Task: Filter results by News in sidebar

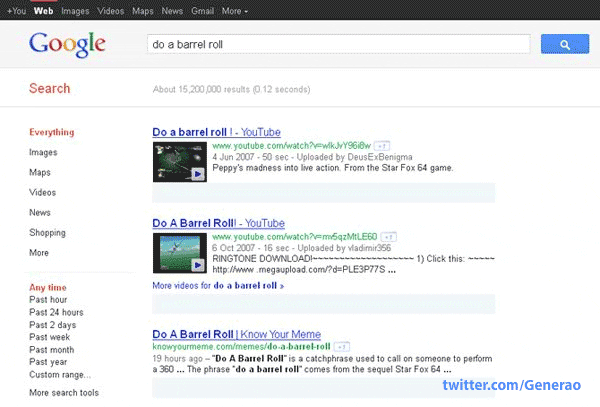Action: 40,213
